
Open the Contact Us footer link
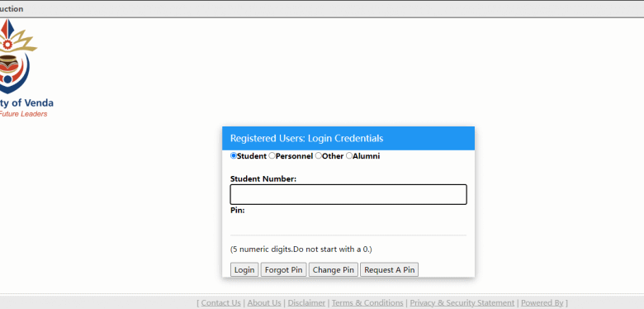pyautogui.click(x=221, y=303)
